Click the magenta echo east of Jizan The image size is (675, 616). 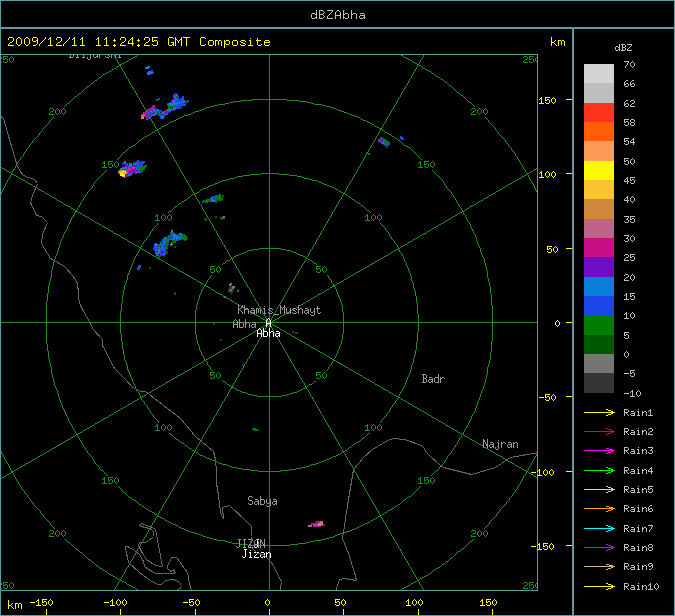(316, 524)
